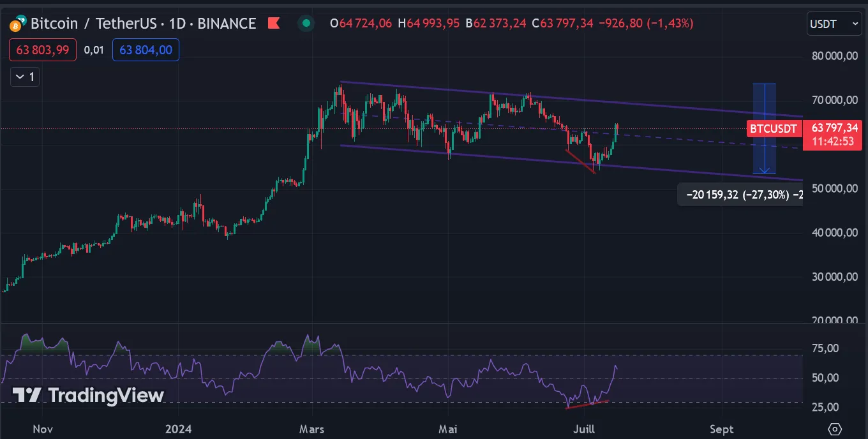Click the 70 000,00 price axis label
Viewport: 868px width, 439px height.
(835, 100)
